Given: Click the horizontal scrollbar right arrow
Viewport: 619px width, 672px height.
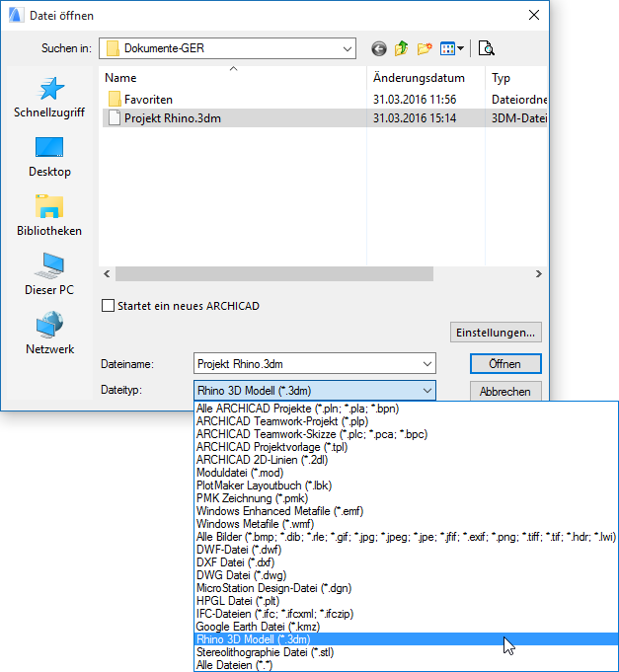Looking at the screenshot, I should [x=539, y=274].
